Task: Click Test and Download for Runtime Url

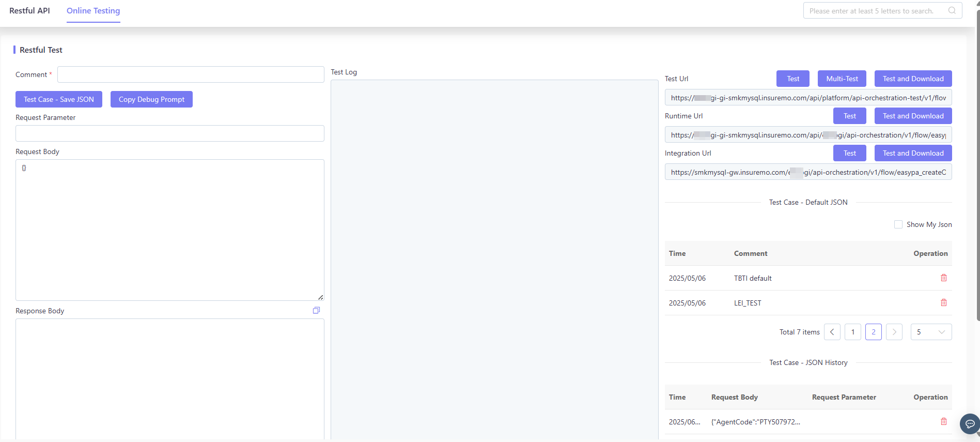Action: click(x=913, y=116)
